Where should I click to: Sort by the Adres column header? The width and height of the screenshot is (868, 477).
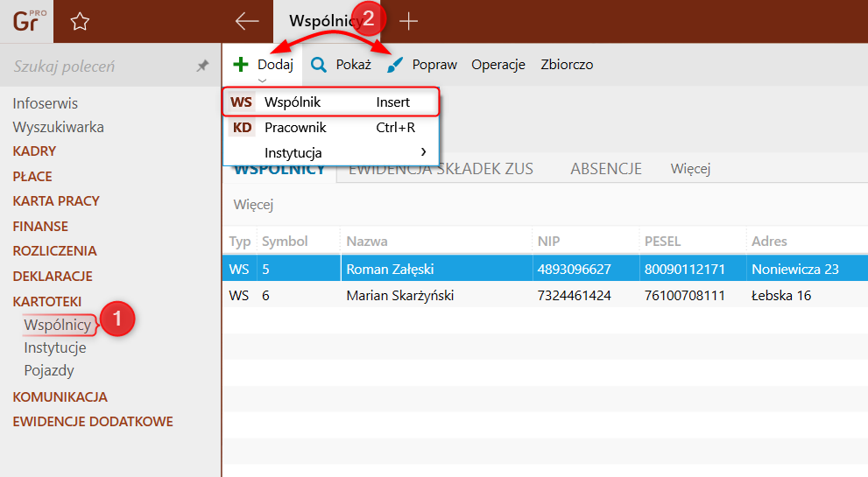[769, 242]
